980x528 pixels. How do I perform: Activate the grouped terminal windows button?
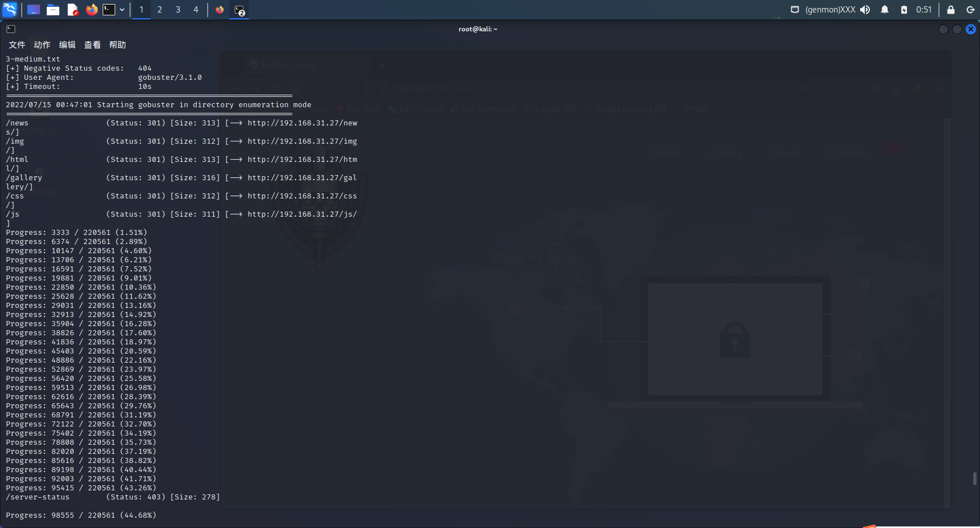click(x=239, y=10)
